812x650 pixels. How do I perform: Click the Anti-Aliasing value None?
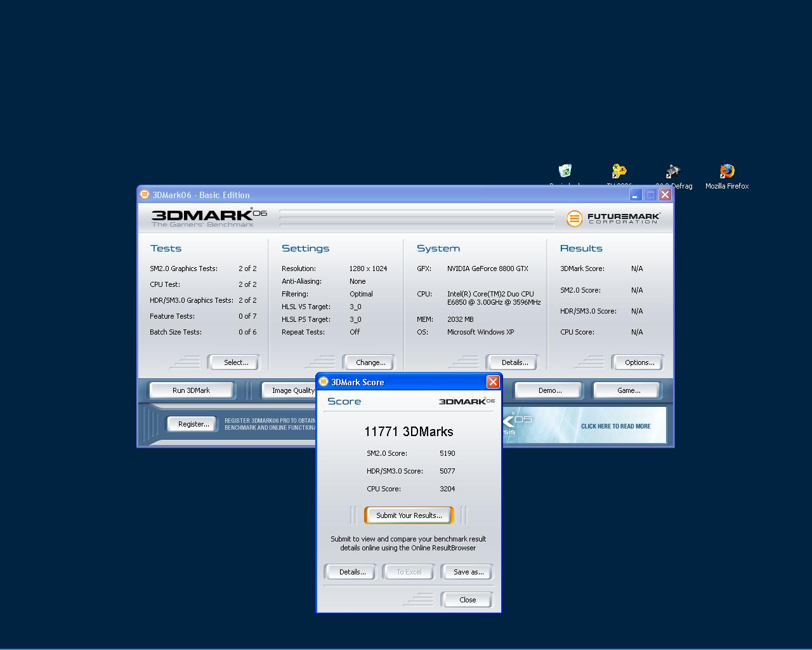[x=357, y=281]
